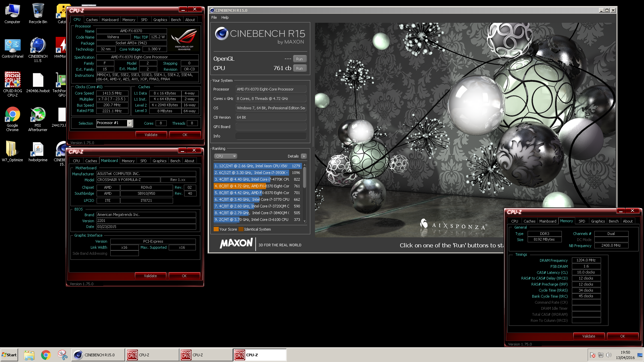
Task: Click the DRAM Frequency value 1204.0 MHz
Action: point(586,260)
